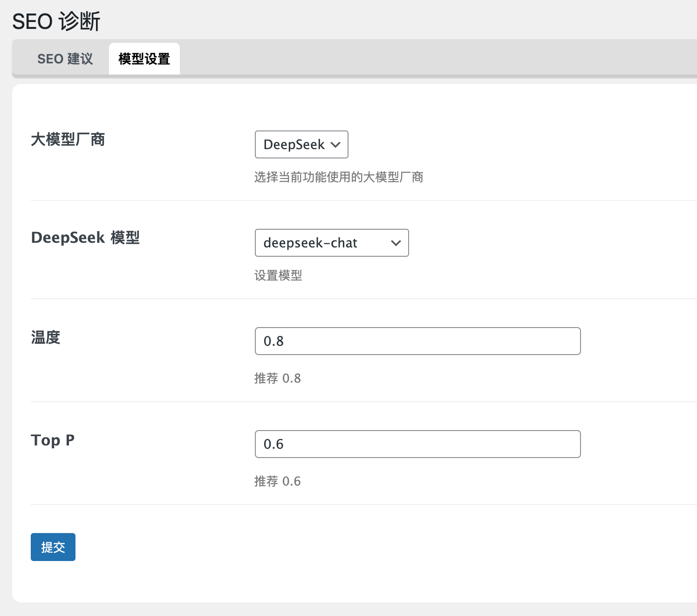Click the DeepSeek 模型 label
This screenshot has height=616, width=697.
[x=85, y=238]
